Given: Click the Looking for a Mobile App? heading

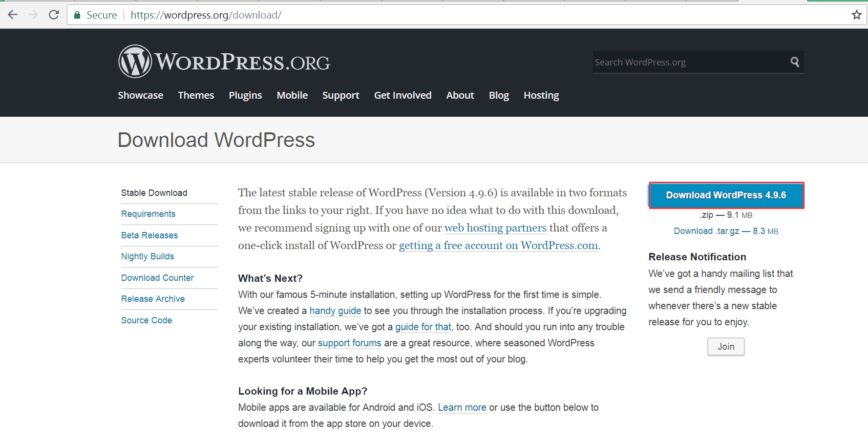Looking at the screenshot, I should [x=303, y=391].
